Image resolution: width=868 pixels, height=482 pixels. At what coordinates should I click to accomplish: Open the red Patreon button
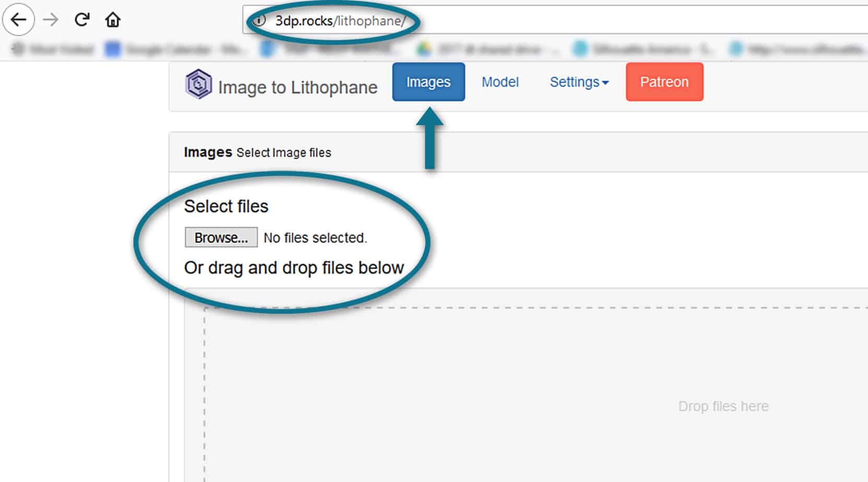664,82
